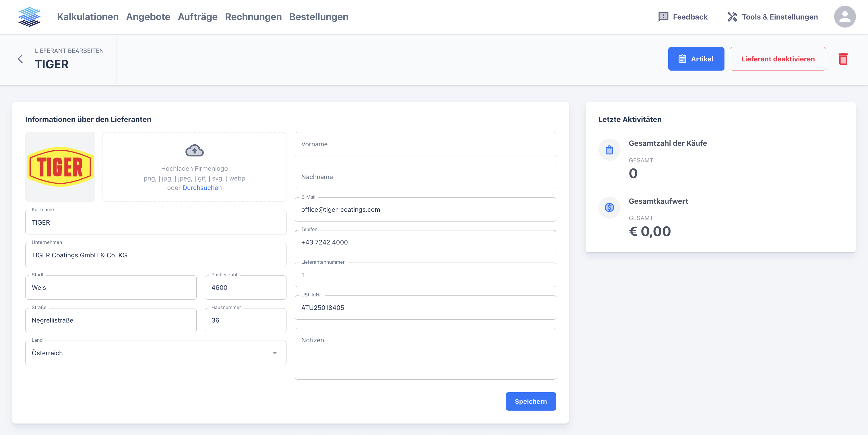The height and width of the screenshot is (435, 868).
Task: Open Tools & Einstellungen
Action: 772,17
